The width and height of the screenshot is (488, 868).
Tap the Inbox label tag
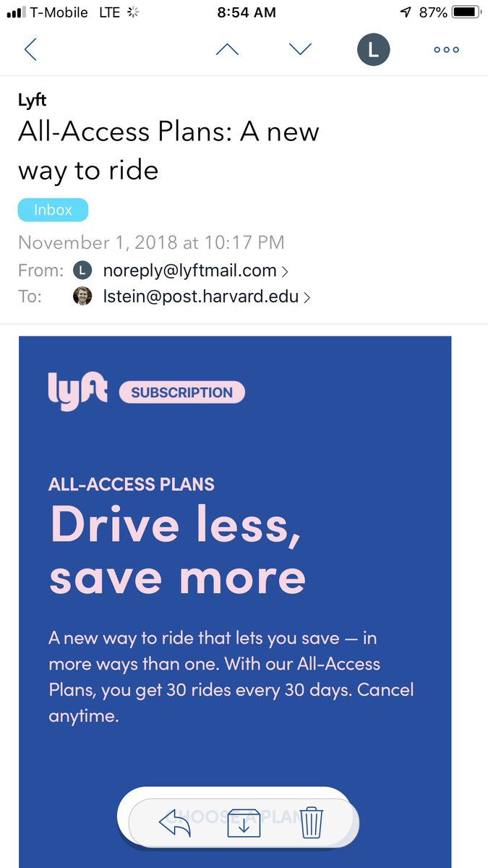pos(53,210)
